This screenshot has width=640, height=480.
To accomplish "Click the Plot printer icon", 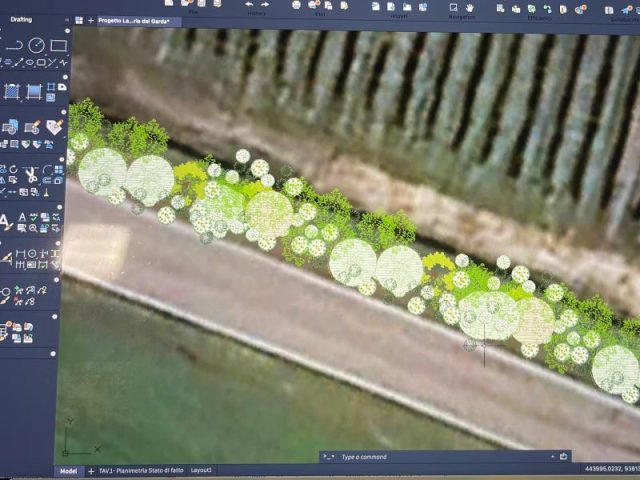I will click(297, 5).
